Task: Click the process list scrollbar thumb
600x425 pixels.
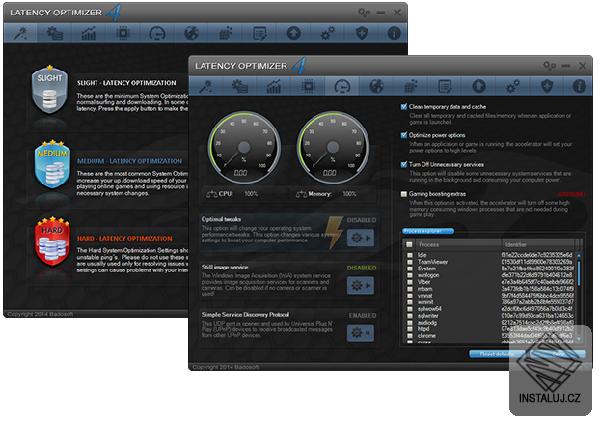Action: (579, 273)
